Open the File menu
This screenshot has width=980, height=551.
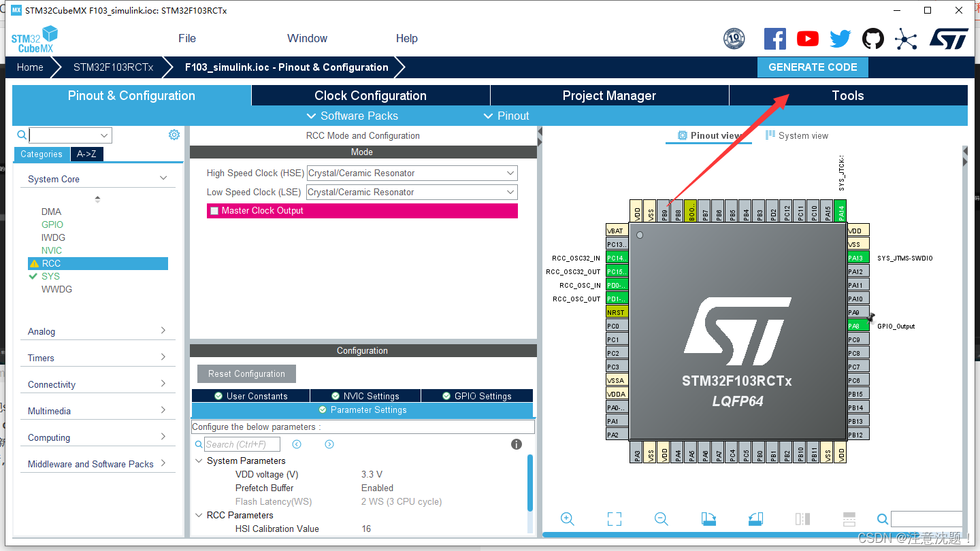click(x=187, y=39)
